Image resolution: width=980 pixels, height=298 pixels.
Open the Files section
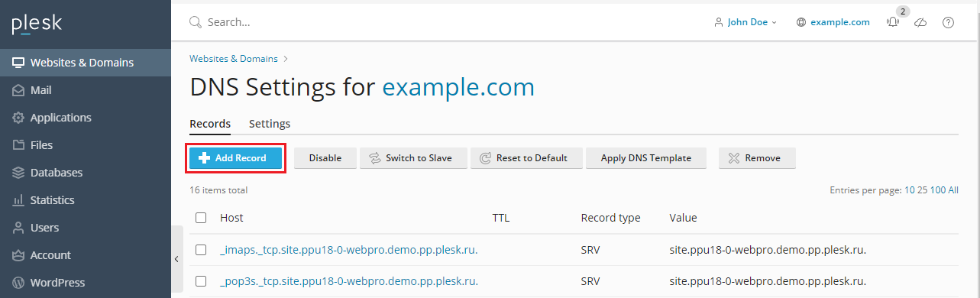point(86,145)
